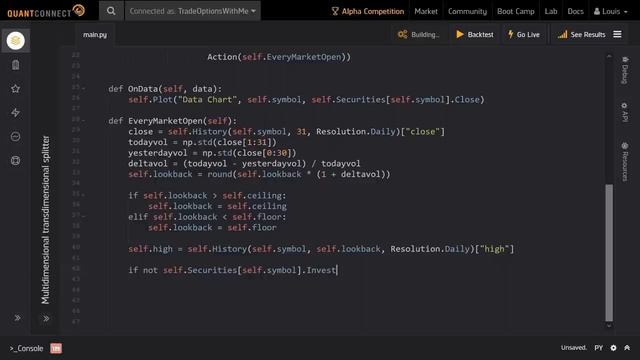Click the deltavol calculation line
This screenshot has width=640, height=360.
coord(244,163)
